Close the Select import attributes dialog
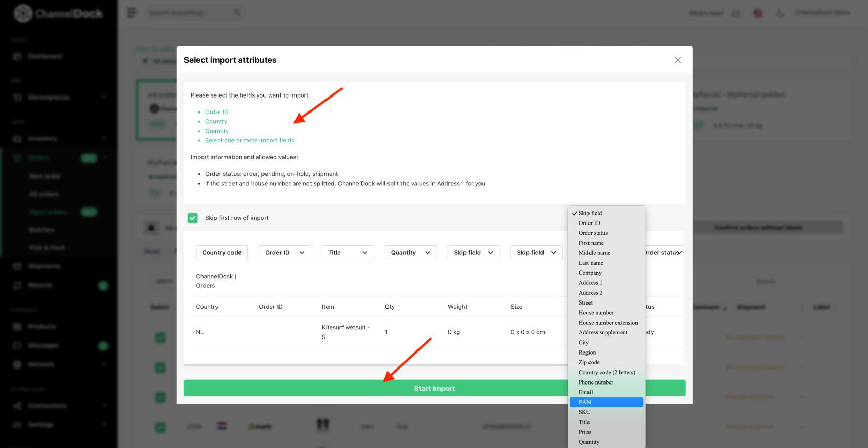This screenshot has height=448, width=868. tap(678, 60)
